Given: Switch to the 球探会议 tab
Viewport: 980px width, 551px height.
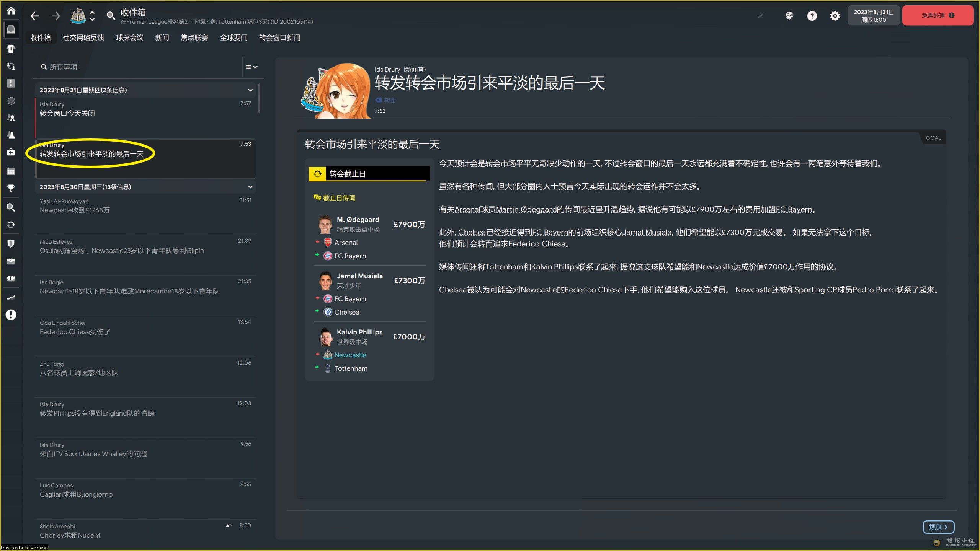Looking at the screenshot, I should pyautogui.click(x=130, y=37).
